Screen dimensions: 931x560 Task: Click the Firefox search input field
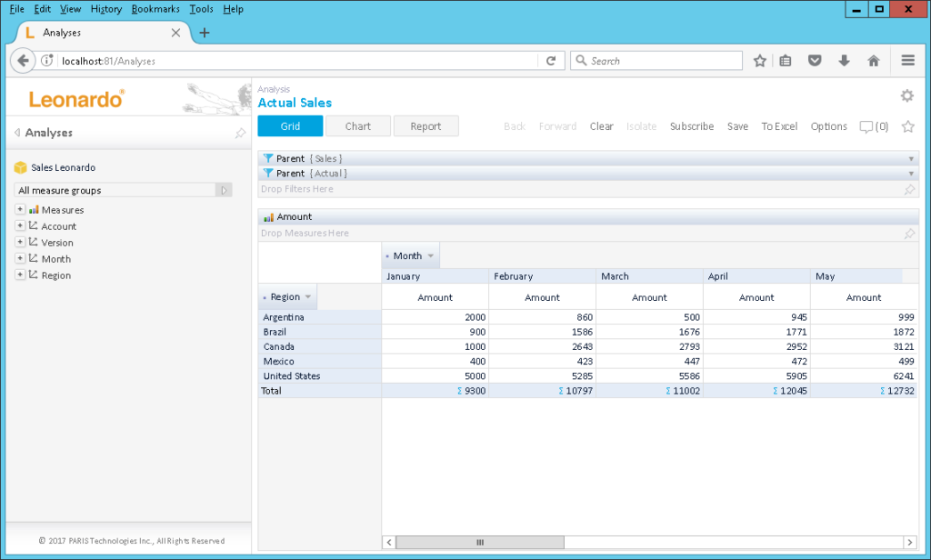pos(664,61)
